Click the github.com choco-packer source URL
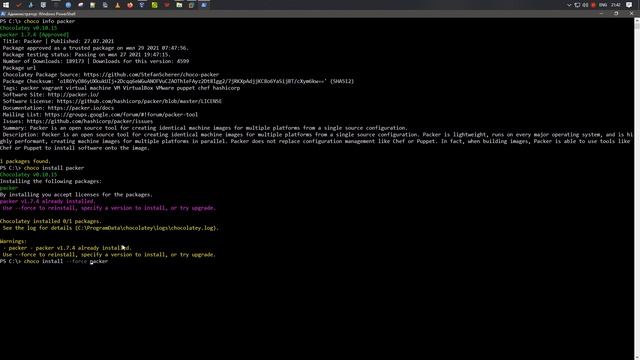 tap(151, 75)
